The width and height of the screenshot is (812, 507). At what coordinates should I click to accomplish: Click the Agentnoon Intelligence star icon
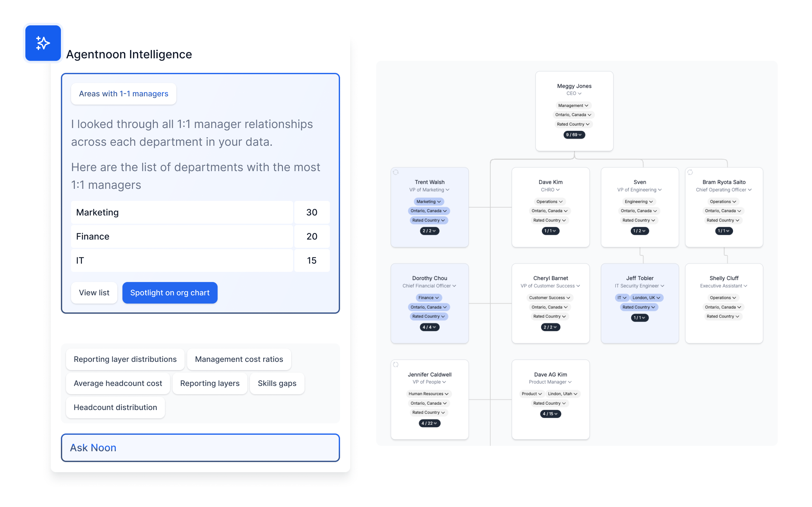click(43, 43)
